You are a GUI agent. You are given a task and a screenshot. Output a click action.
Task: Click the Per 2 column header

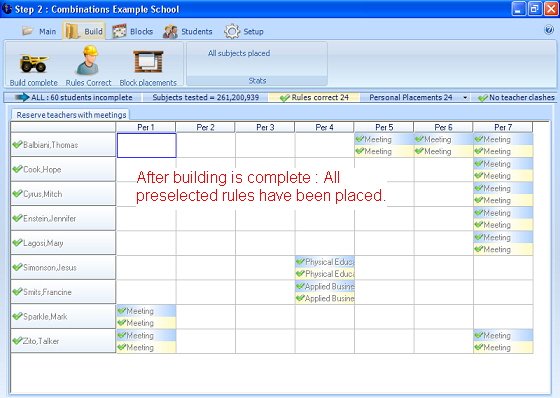tap(205, 127)
